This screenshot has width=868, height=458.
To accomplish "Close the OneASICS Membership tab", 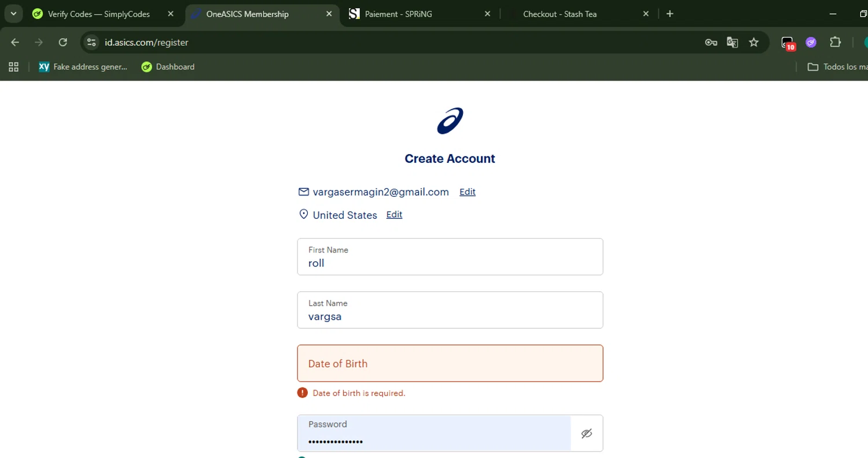I will (329, 14).
